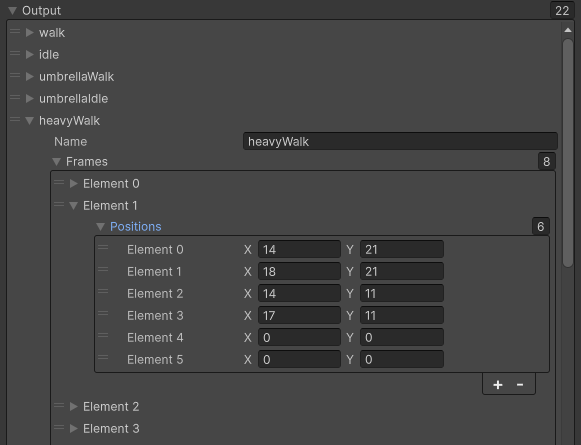This screenshot has width=581, height=445.
Task: Click the scrollbar up arrow
Action: pyautogui.click(x=568, y=30)
